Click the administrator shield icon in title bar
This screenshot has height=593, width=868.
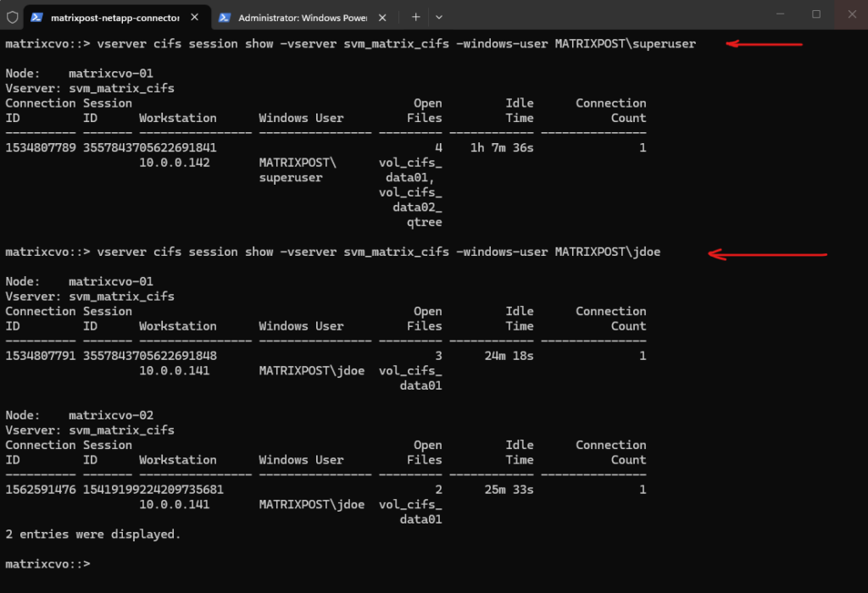coord(12,16)
